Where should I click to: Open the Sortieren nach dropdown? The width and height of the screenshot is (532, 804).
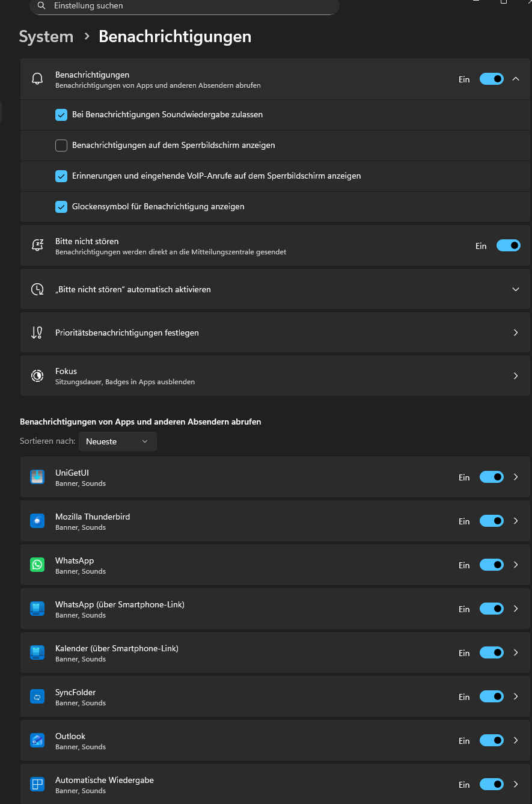117,441
